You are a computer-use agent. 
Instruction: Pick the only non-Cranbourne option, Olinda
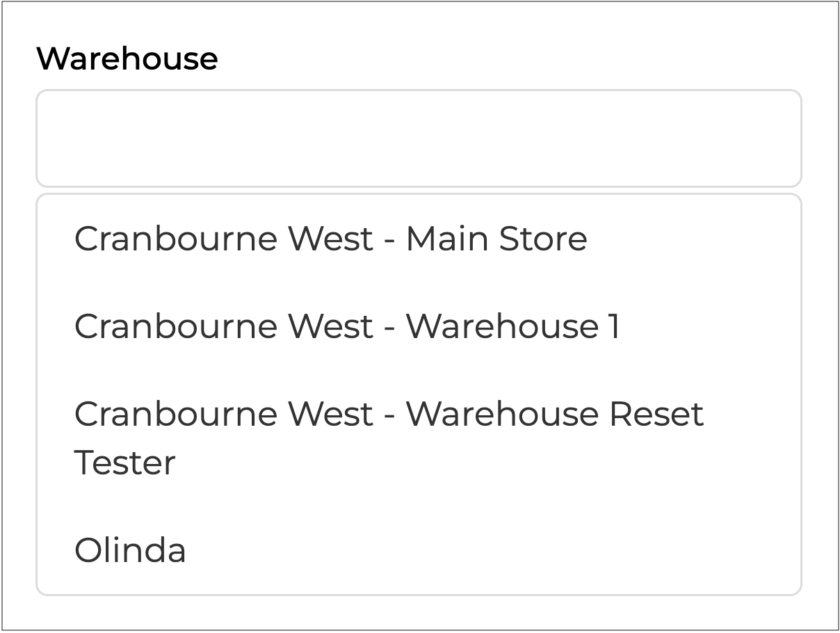pos(131,550)
